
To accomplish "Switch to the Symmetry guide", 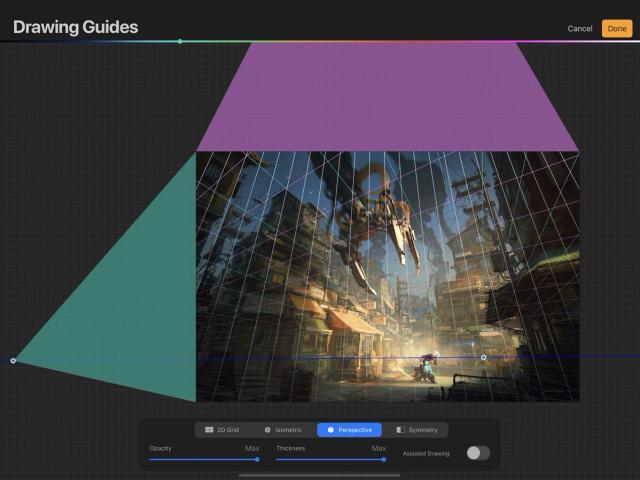I will point(417,430).
